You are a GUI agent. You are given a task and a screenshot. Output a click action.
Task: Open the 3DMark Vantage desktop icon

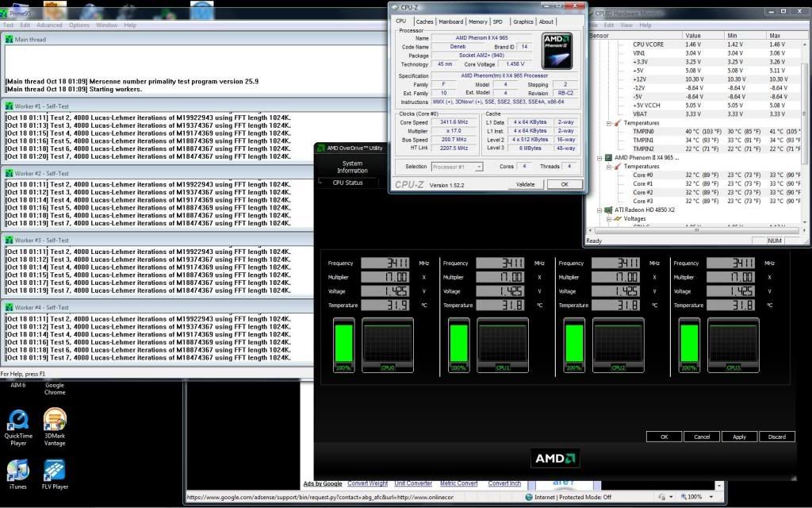pos(55,420)
